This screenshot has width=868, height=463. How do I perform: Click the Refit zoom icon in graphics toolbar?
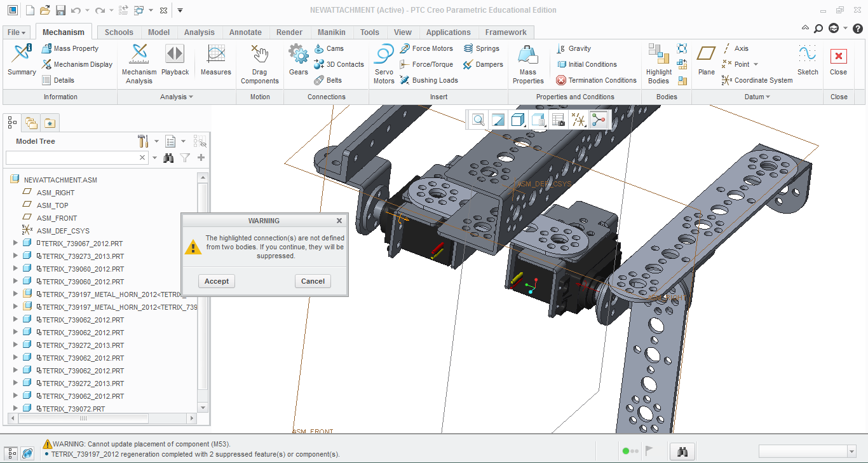pyautogui.click(x=478, y=120)
